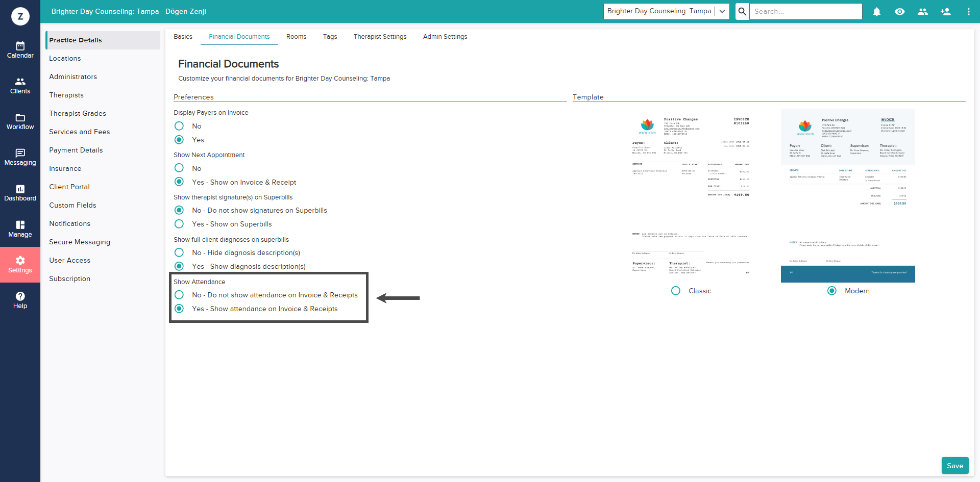Select Do not show signatures on Superbills
Screen dimensions: 980x482
click(x=179, y=210)
